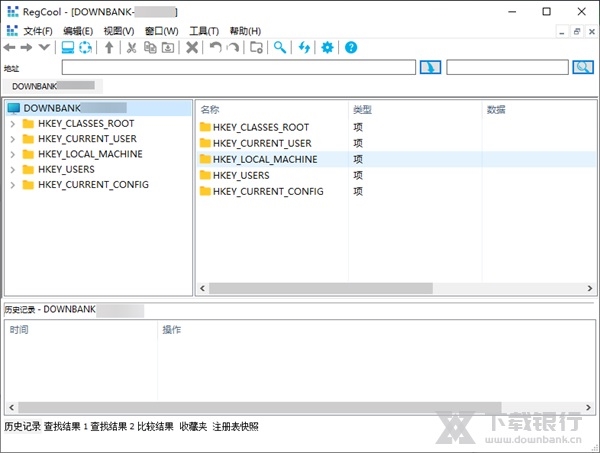Open the 编辑(E) menu
The height and width of the screenshot is (453, 600).
(78, 31)
